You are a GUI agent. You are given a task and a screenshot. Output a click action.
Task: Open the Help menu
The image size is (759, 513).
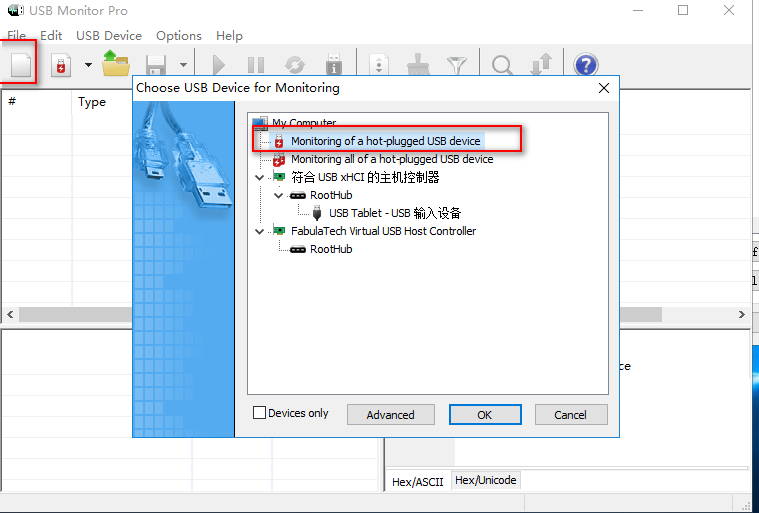point(229,36)
